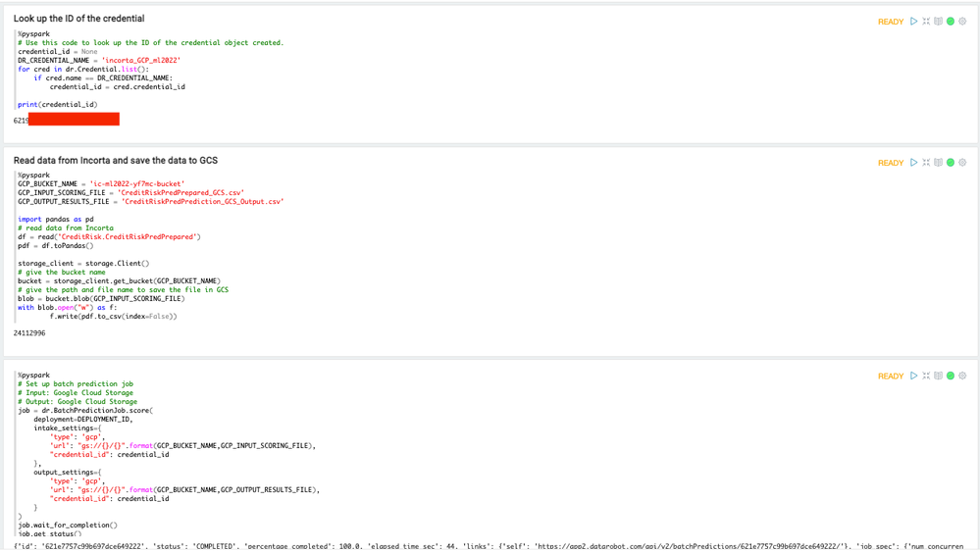The image size is (980, 552).
Task: Open settings gear menu for GCS paragraph
Action: tap(962, 163)
